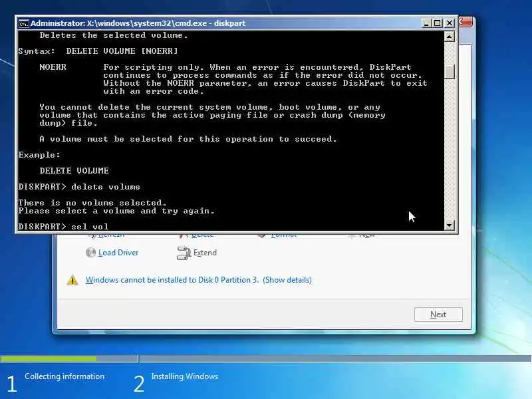This screenshot has height=399, width=532.
Task: Click the Extend option
Action: tap(205, 253)
